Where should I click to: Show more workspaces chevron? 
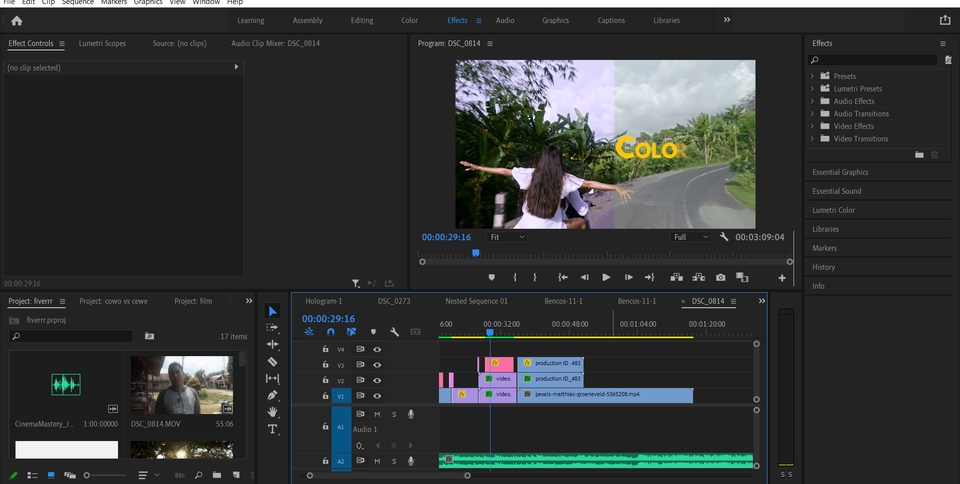tap(727, 20)
